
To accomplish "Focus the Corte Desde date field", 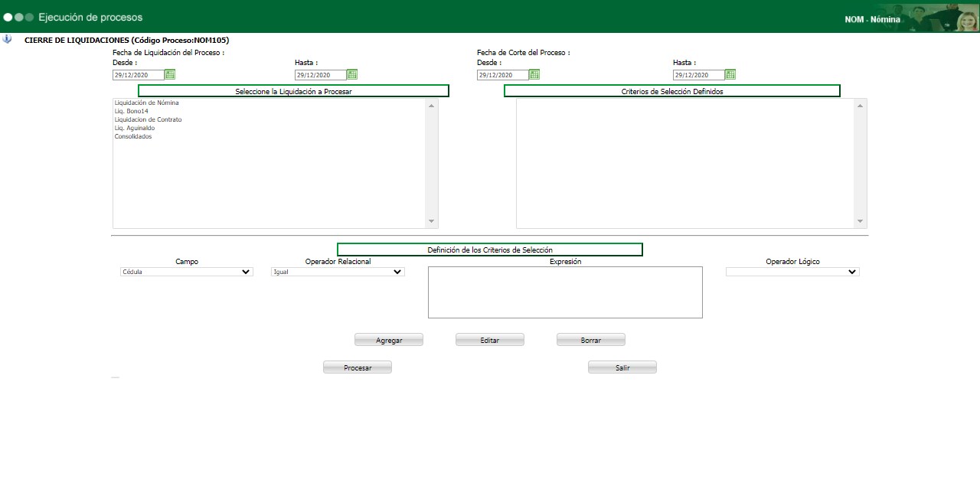I will coord(503,75).
